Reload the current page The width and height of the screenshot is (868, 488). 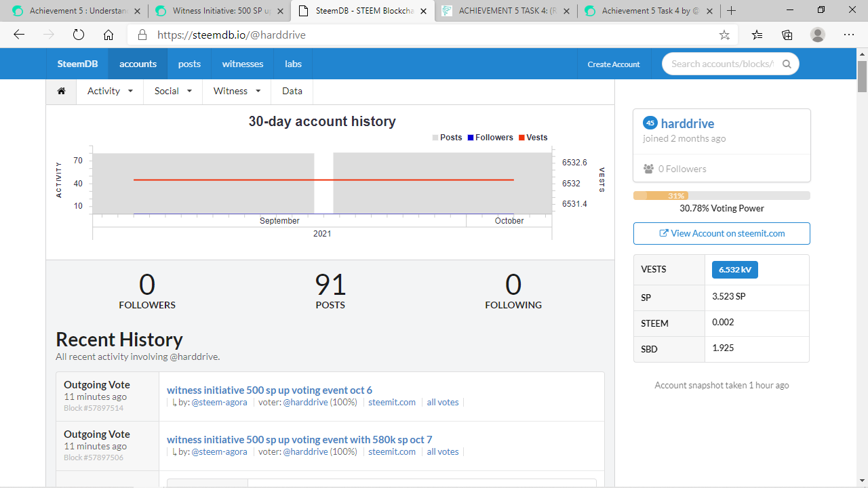78,35
